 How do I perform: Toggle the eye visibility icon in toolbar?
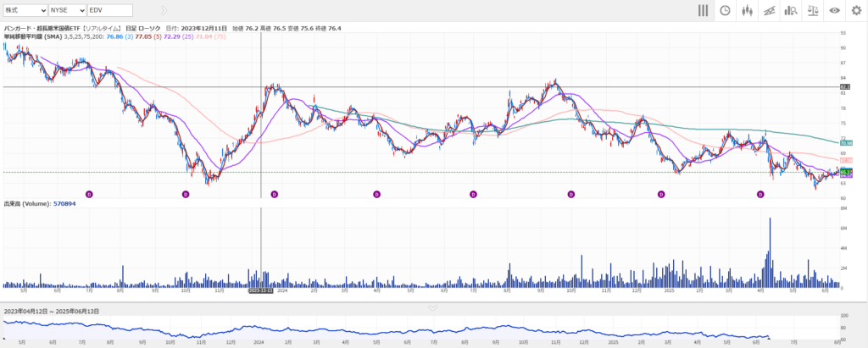(835, 10)
